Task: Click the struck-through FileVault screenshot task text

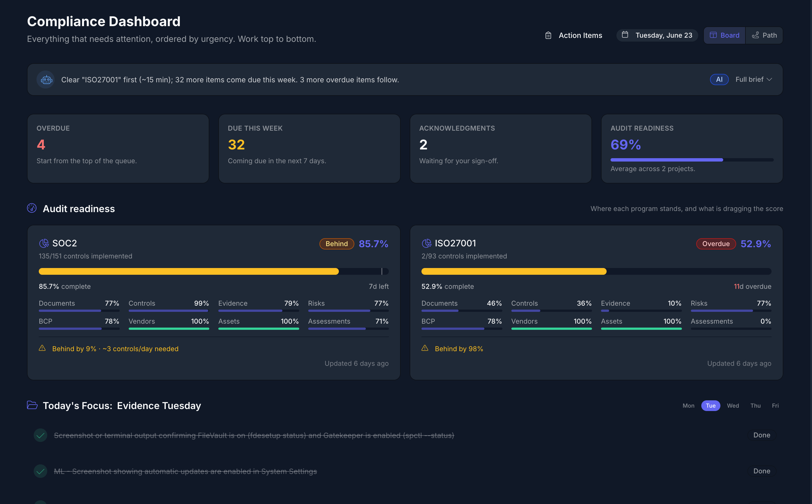Action: coord(254,435)
